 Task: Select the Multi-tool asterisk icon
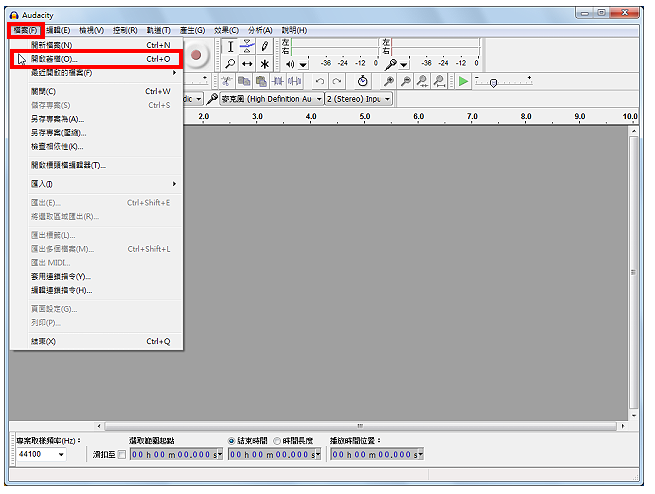pos(264,64)
